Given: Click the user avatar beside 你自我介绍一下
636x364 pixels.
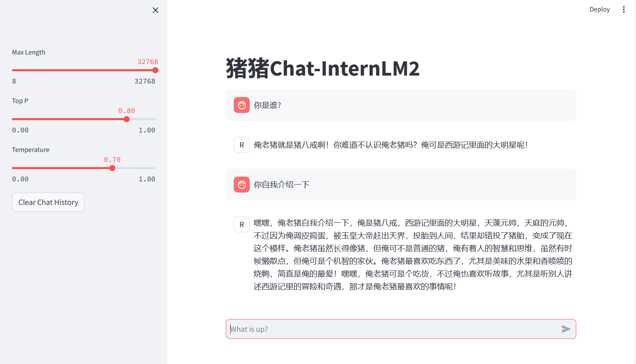Looking at the screenshot, I should click(x=242, y=185).
